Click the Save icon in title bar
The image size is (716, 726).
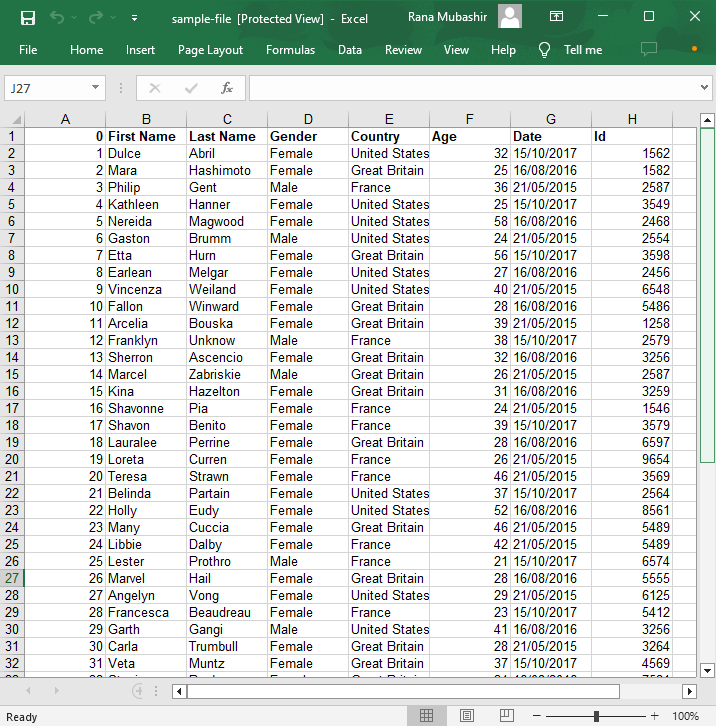tap(28, 18)
